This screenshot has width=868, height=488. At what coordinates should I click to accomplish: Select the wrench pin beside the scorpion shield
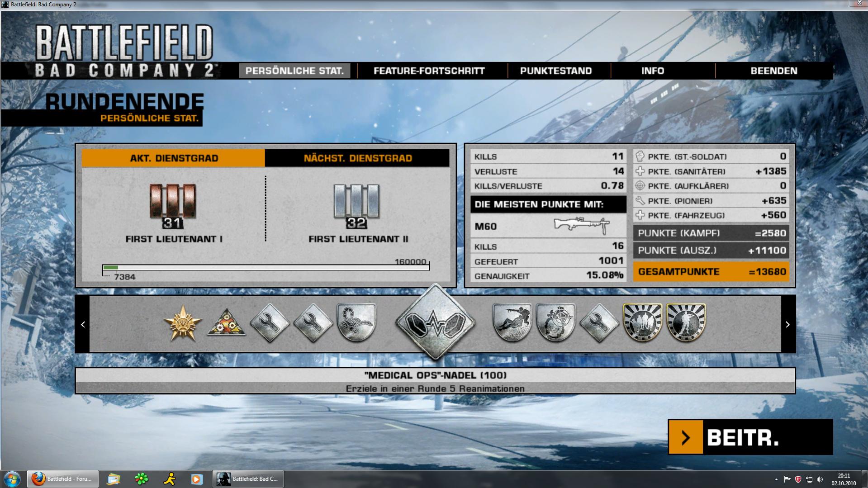(313, 322)
